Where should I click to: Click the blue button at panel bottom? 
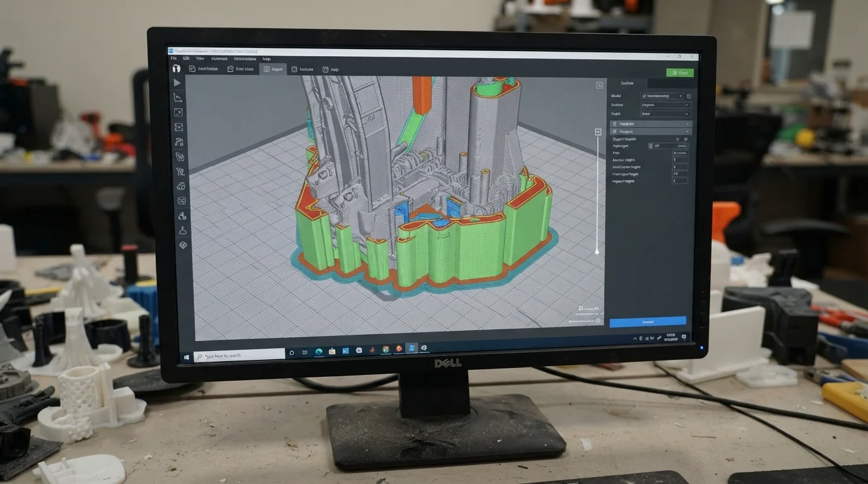pyautogui.click(x=648, y=321)
